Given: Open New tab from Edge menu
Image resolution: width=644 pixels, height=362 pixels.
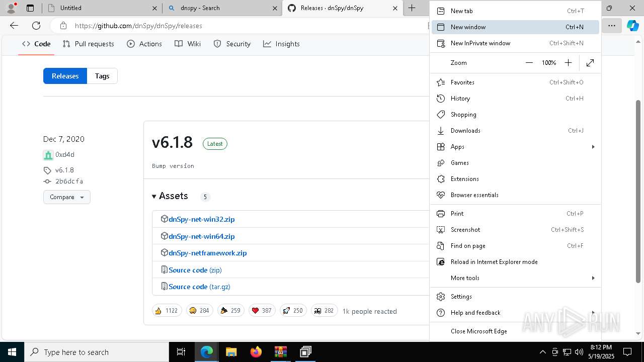Looking at the screenshot, I should click(x=515, y=11).
